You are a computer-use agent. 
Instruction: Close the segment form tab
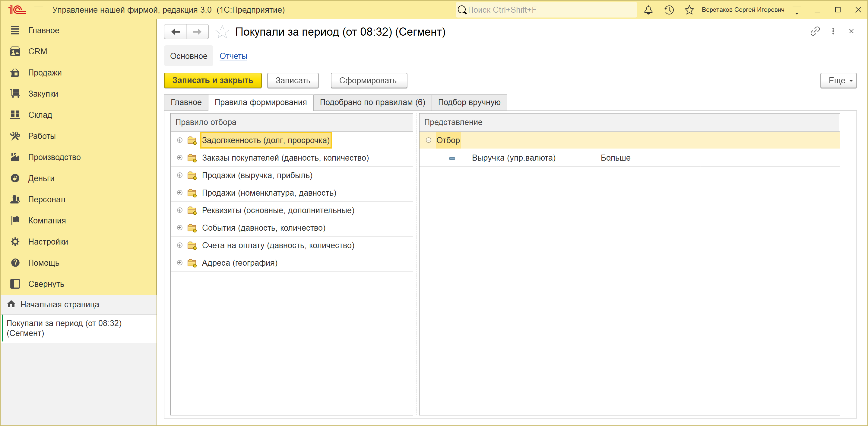pos(851,31)
